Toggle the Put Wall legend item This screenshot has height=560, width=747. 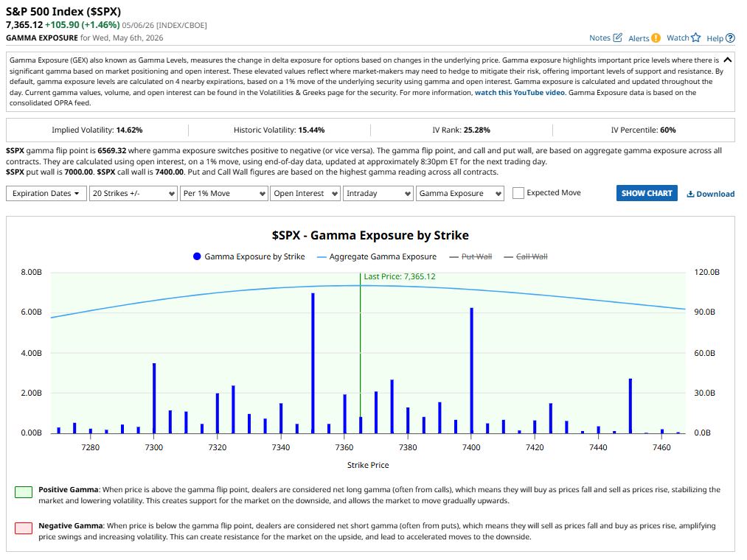click(x=470, y=256)
